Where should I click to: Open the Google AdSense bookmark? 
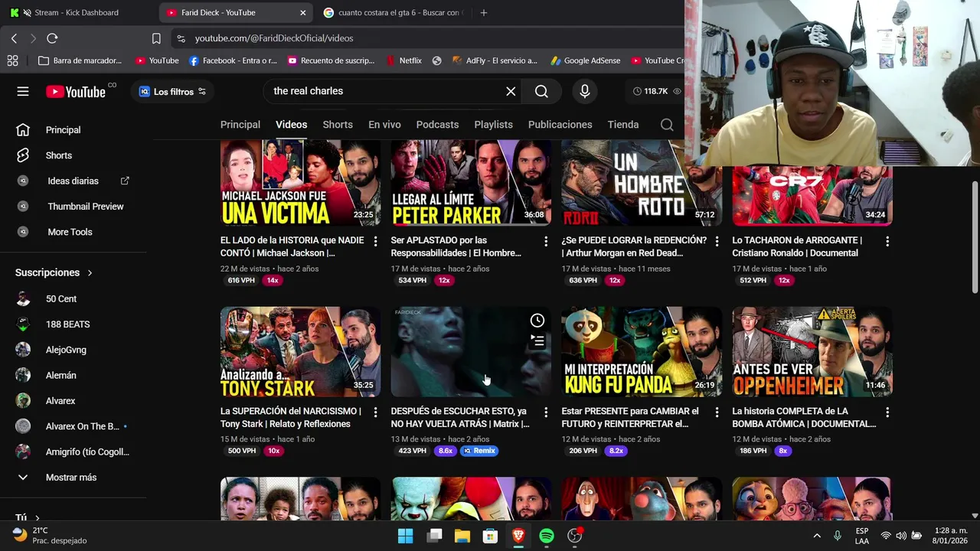pyautogui.click(x=586, y=60)
